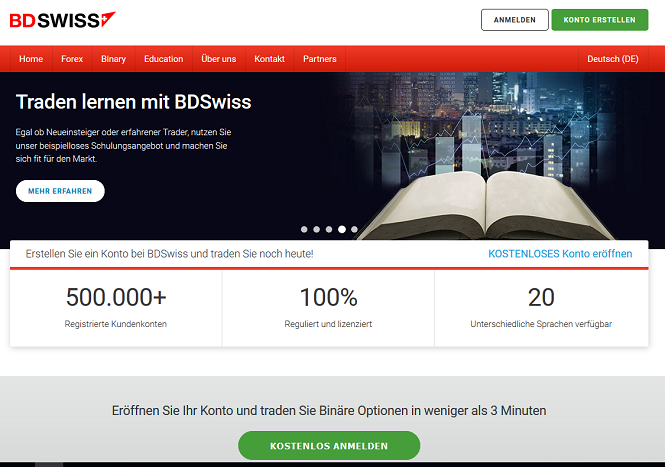Click 'Unterschiedliche Sprachen verfügbar' label
665x467 pixels.
541,324
